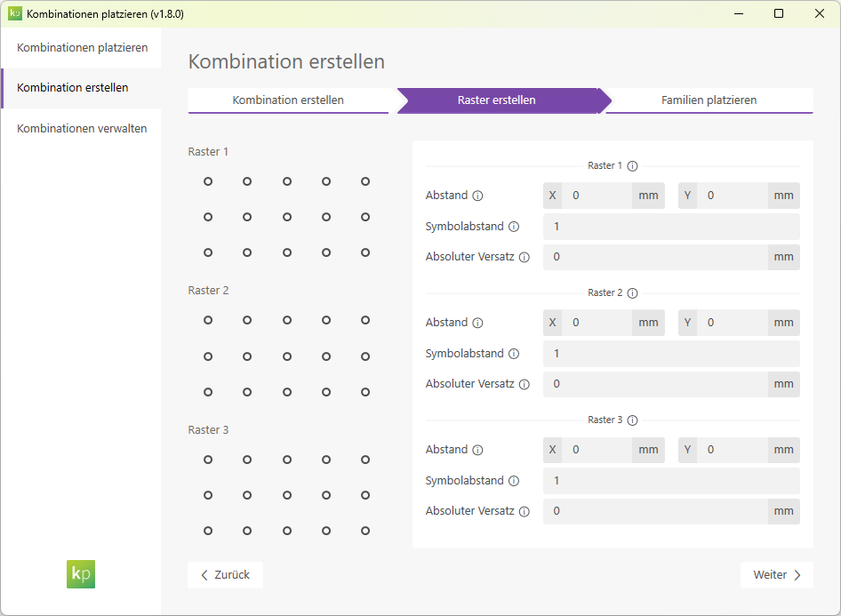The width and height of the screenshot is (841, 616).
Task: Open the info tooltip for Raster 1 heading
Action: click(632, 165)
